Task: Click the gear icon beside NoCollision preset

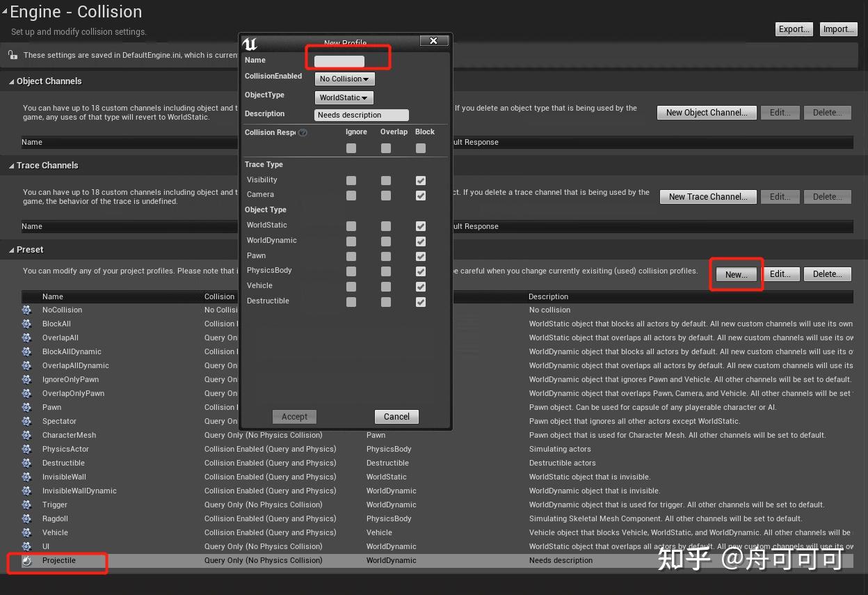Action: tap(26, 310)
